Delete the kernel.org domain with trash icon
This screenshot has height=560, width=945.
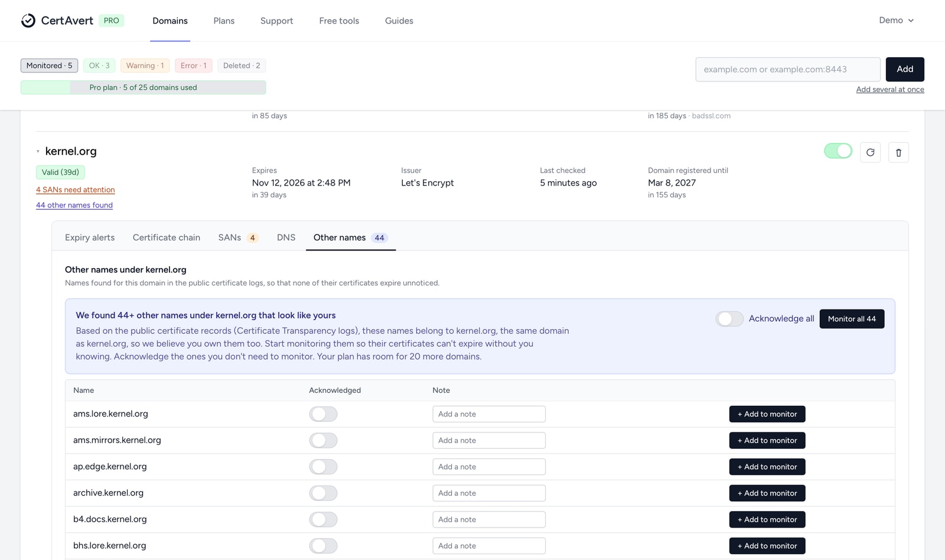tap(898, 152)
